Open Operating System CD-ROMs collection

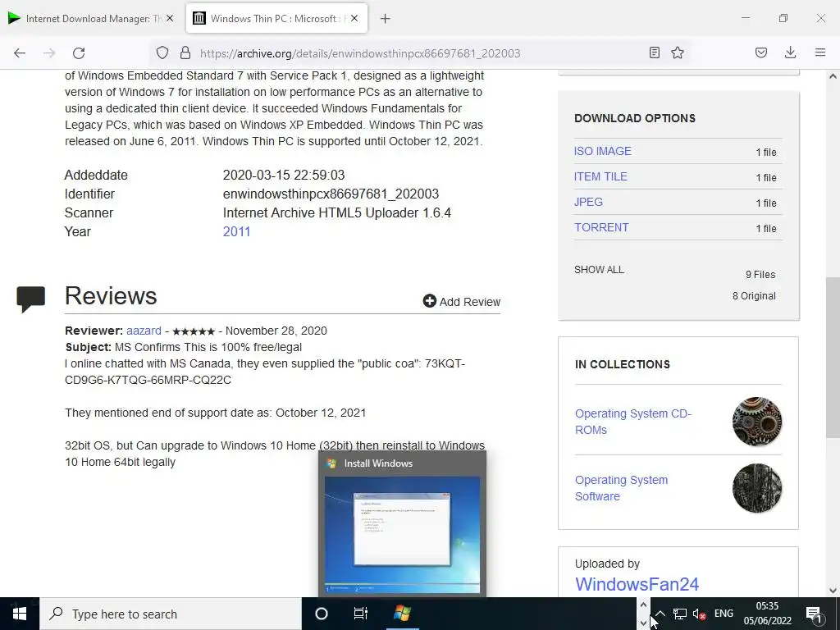point(633,422)
